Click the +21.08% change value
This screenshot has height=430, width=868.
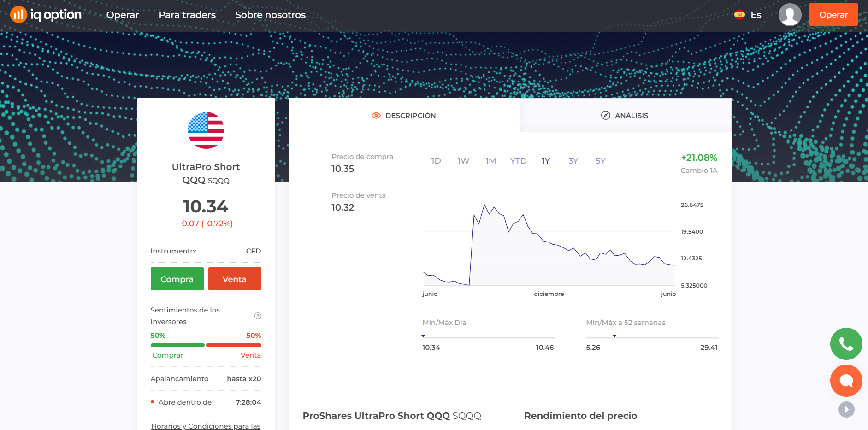tap(699, 158)
